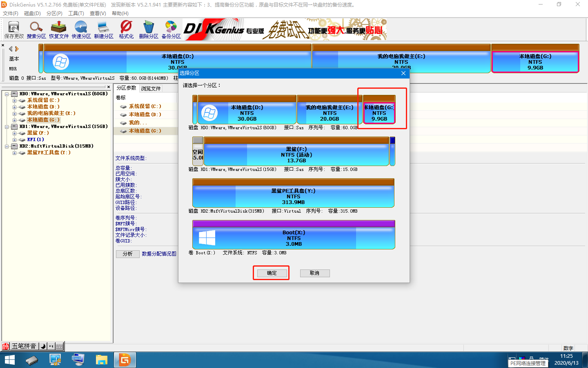Click the keyboard computer taskbar icon
Screen dimensions: 588x368
[78, 360]
